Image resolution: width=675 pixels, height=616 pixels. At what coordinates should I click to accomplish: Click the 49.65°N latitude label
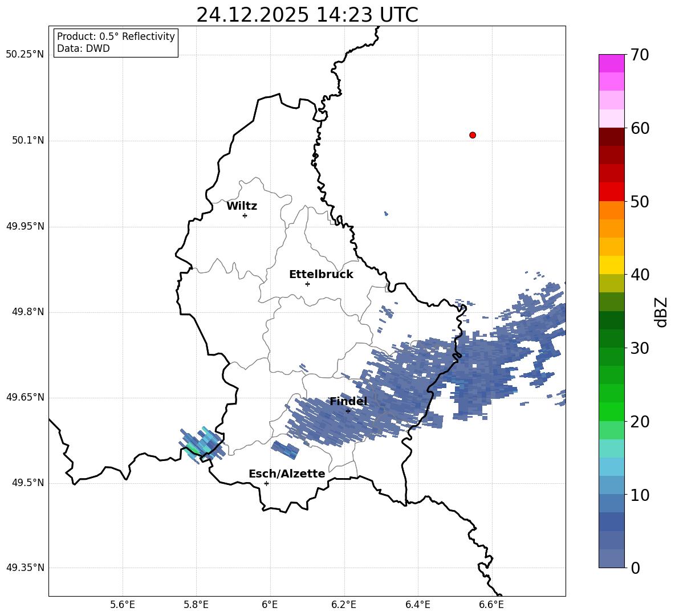click(x=25, y=397)
